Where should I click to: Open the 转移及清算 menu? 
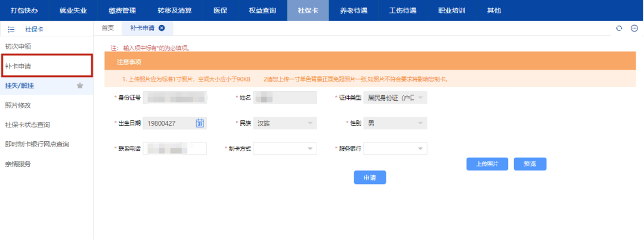click(x=175, y=10)
